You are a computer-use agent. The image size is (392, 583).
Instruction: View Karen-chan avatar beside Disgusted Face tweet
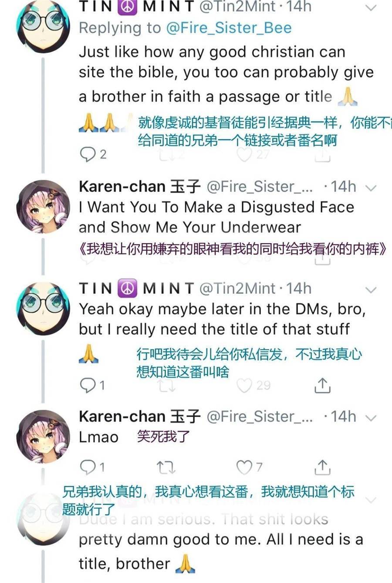coord(43,207)
